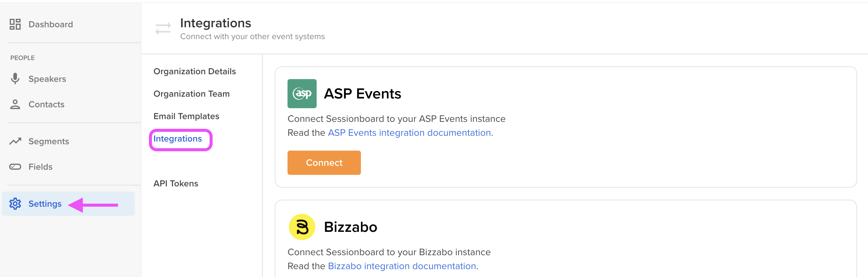The width and height of the screenshot is (868, 277).
Task: Open Fields in the sidebar
Action: pyautogui.click(x=40, y=167)
